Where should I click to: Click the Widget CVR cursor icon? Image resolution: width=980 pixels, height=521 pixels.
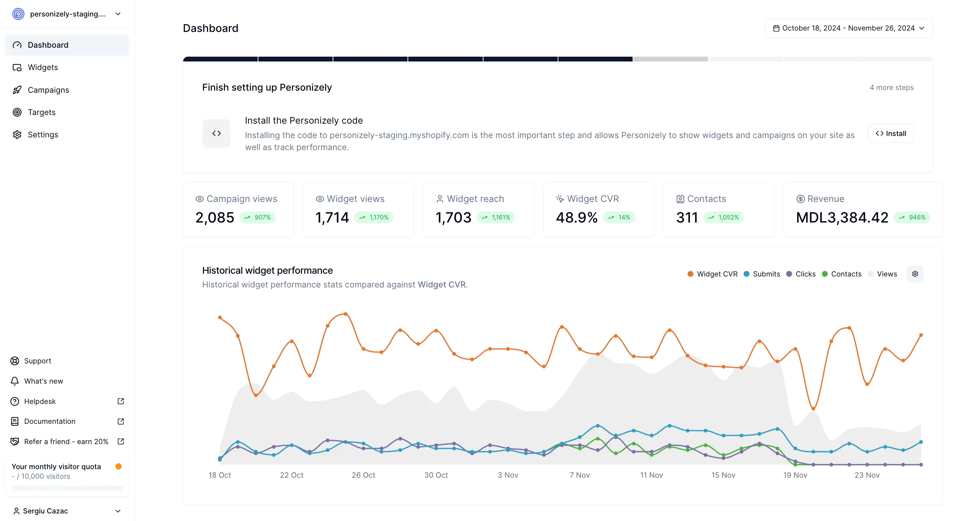point(560,199)
